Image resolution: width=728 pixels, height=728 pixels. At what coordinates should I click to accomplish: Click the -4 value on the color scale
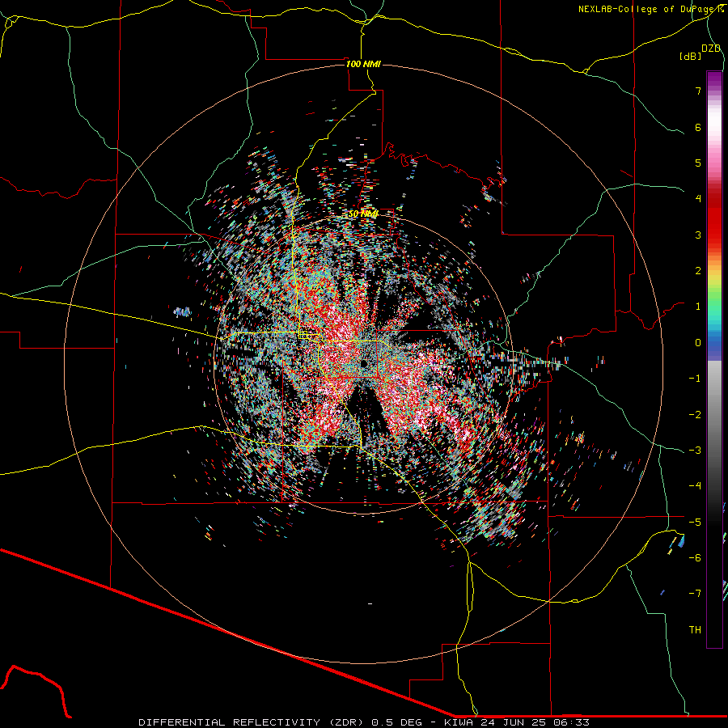(x=695, y=486)
